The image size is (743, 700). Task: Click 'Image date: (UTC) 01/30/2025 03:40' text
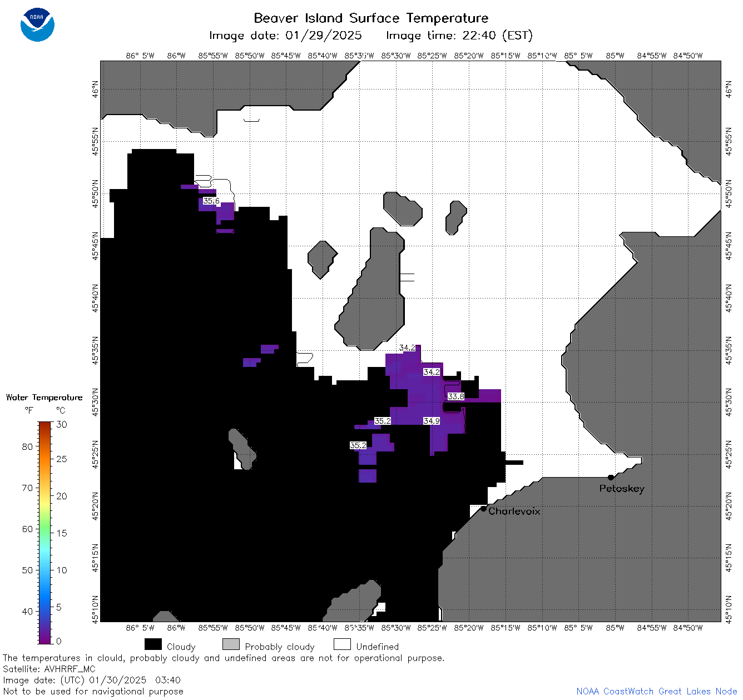(92, 680)
